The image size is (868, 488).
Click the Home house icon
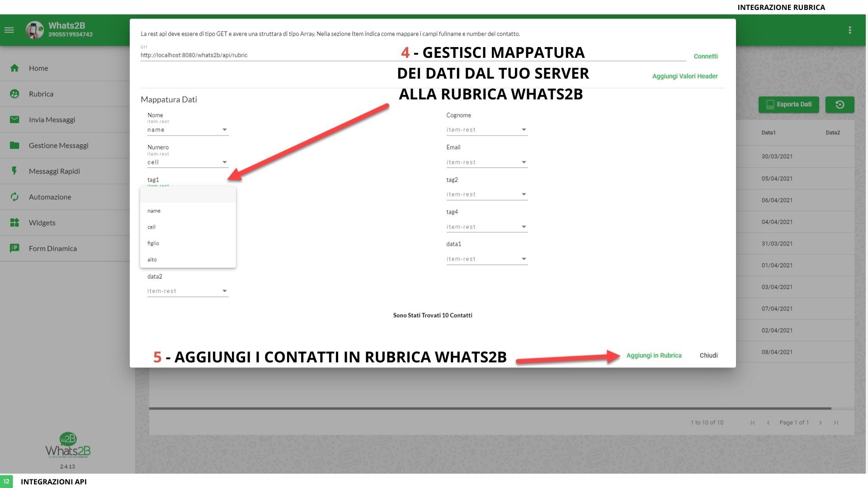tap(14, 68)
